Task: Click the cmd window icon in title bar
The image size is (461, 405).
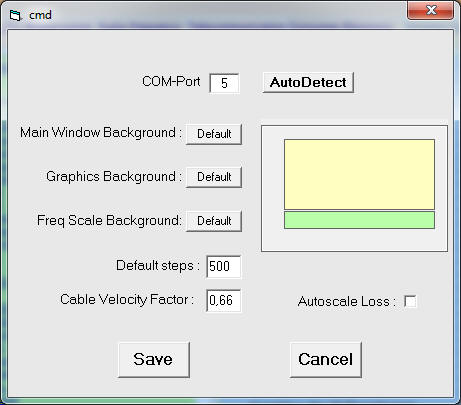Action: click(x=15, y=15)
